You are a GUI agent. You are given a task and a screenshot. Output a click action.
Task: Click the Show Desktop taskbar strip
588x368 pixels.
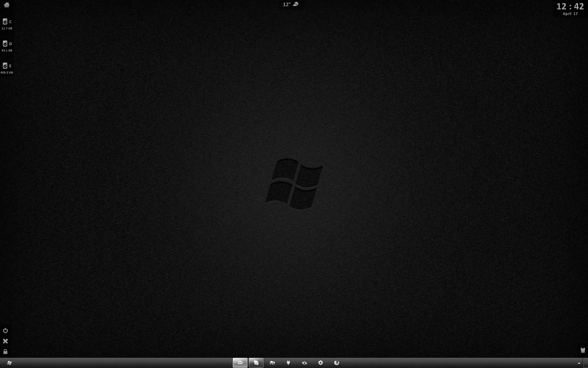[586, 363]
